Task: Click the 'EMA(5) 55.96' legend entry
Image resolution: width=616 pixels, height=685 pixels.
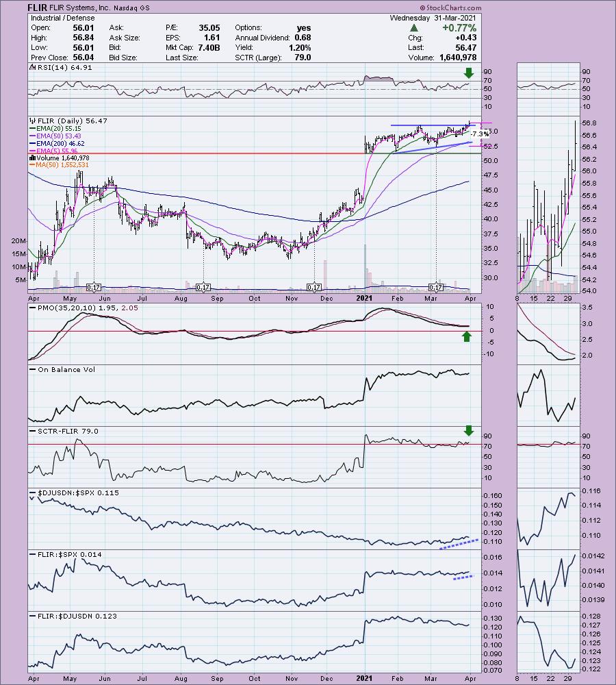Action: coord(57,151)
